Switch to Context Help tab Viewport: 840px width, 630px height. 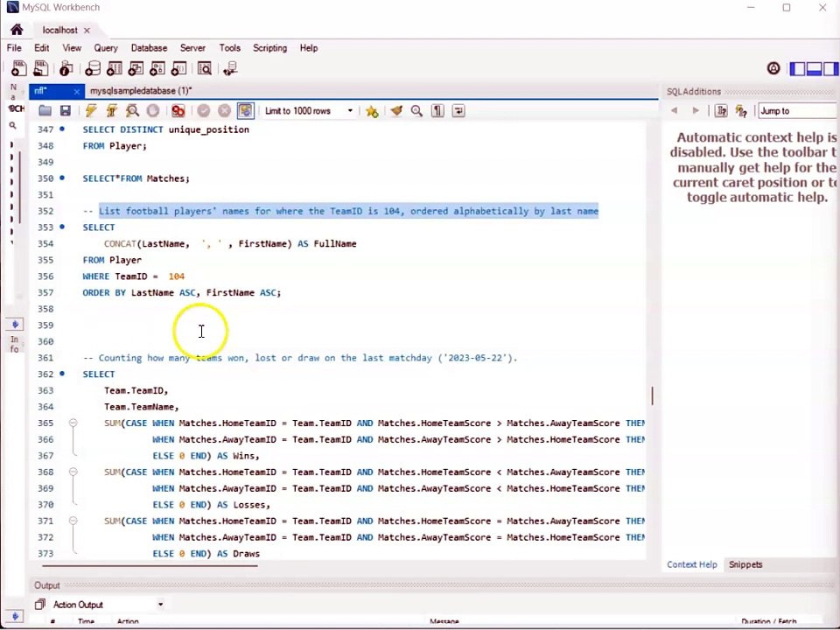691,564
